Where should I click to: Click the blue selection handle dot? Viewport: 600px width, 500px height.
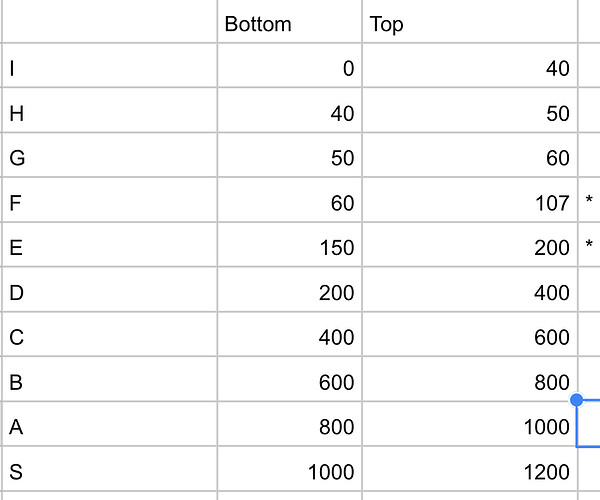(x=577, y=400)
